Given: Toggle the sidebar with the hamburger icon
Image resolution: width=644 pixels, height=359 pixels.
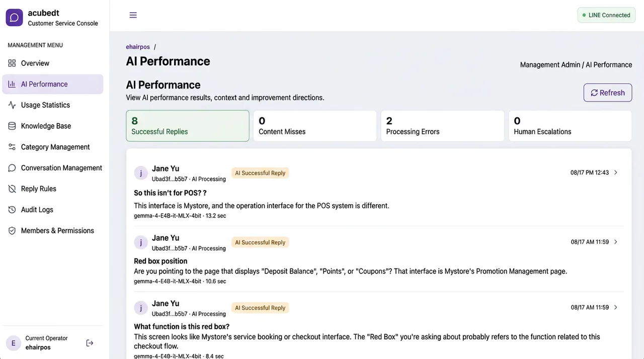Looking at the screenshot, I should pos(133,15).
